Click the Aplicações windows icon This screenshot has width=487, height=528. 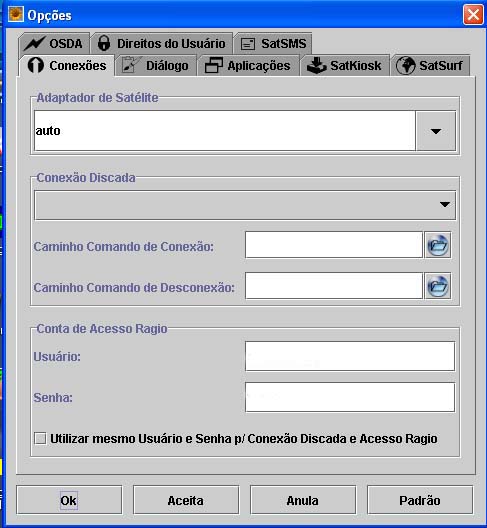click(214, 65)
